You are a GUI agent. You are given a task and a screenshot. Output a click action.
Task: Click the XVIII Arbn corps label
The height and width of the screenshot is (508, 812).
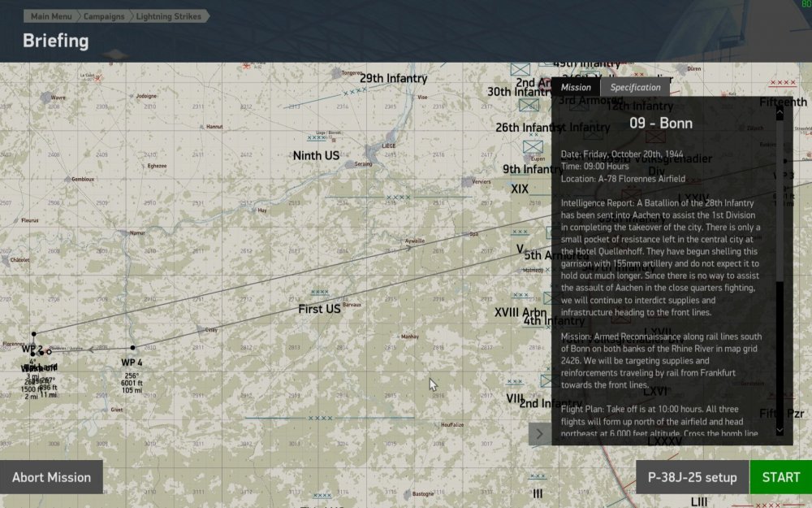tap(520, 313)
